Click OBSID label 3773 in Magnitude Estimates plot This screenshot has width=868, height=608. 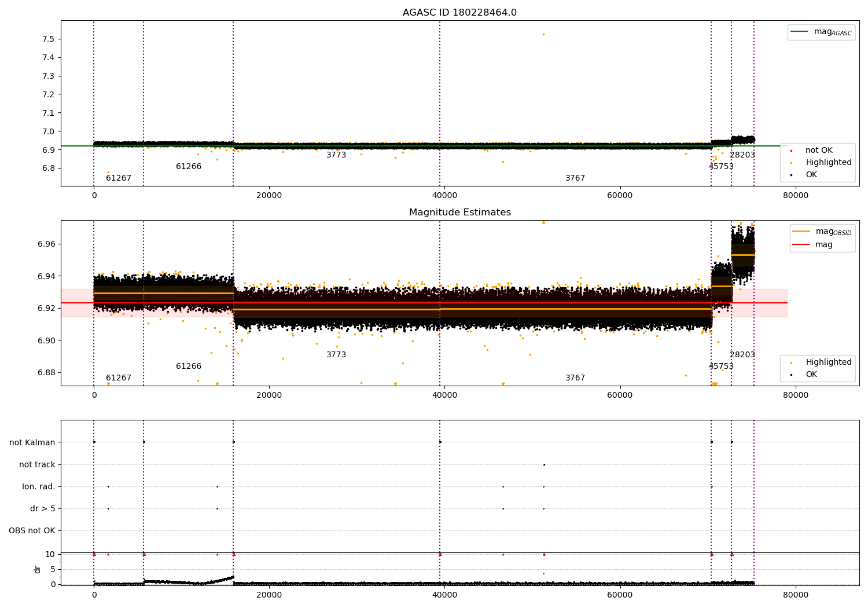point(336,355)
